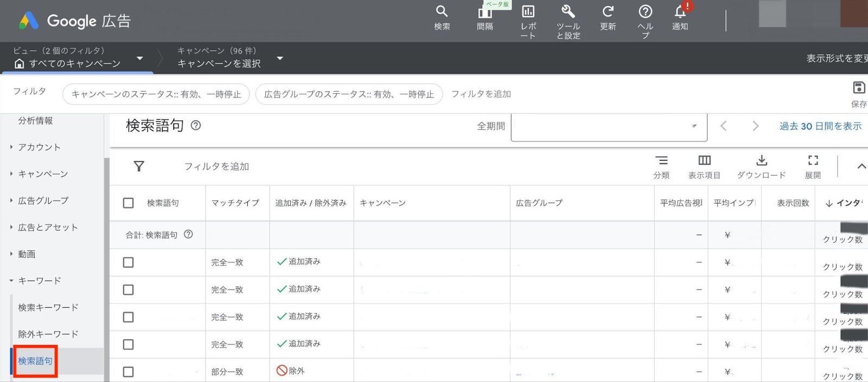The image size is (868, 382).
Task: Open the date range dropdown beside 全期間
Action: click(x=609, y=127)
